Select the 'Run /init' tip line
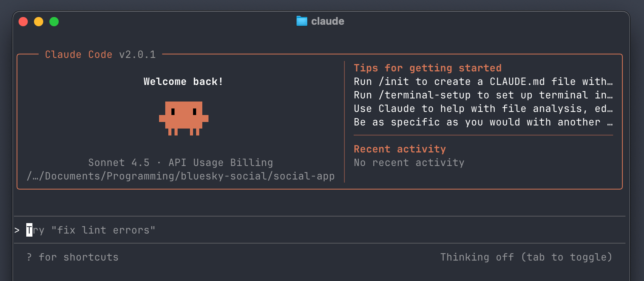This screenshot has height=281, width=644. tap(483, 82)
